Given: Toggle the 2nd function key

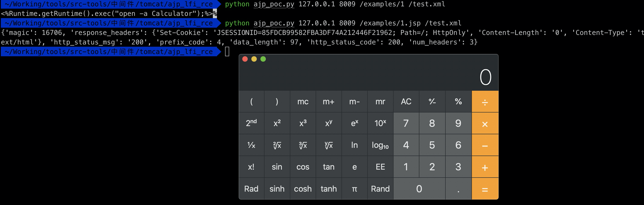Looking at the screenshot, I should pyautogui.click(x=252, y=123).
